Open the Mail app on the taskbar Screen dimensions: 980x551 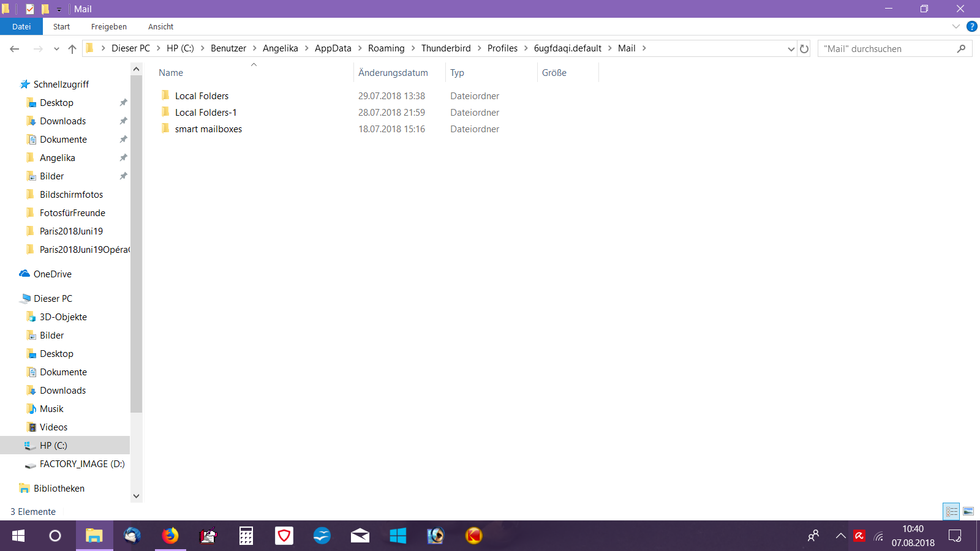click(x=360, y=536)
